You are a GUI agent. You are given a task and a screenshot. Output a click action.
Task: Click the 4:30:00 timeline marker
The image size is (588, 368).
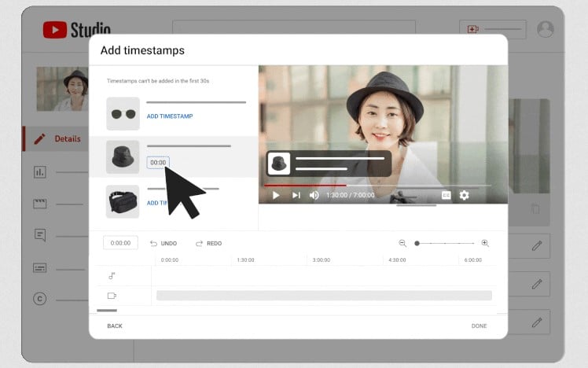point(397,260)
